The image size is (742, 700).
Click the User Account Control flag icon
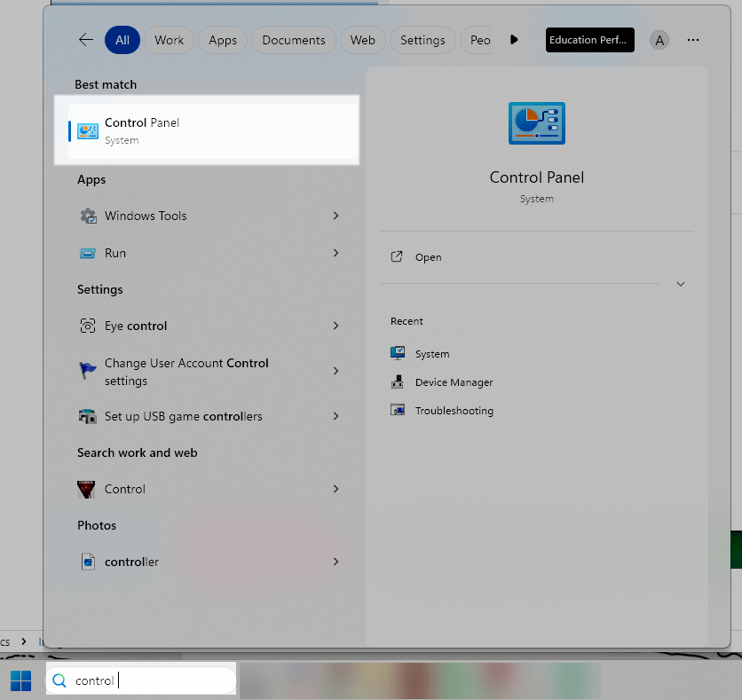pyautogui.click(x=87, y=370)
